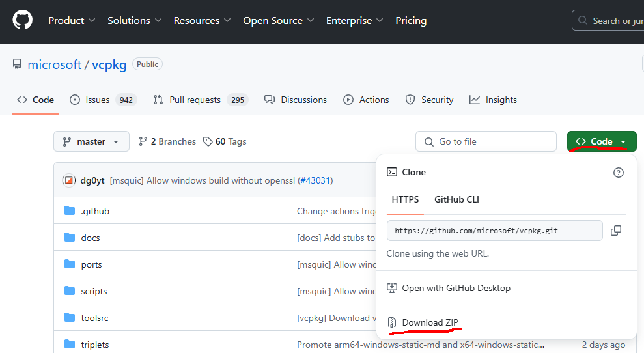Screen dimensions: 644x353
Task: Open the Pricing page
Action: [x=411, y=21]
